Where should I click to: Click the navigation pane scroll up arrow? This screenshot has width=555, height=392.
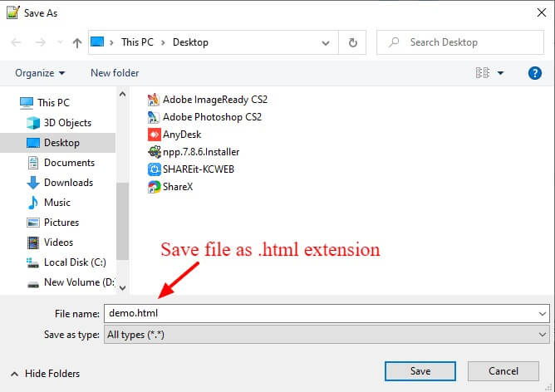122,94
